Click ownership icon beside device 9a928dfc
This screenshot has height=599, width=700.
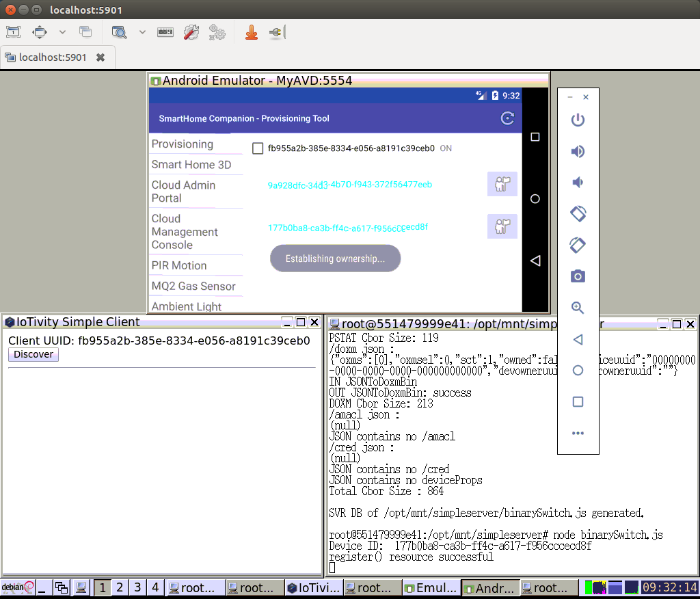502,185
